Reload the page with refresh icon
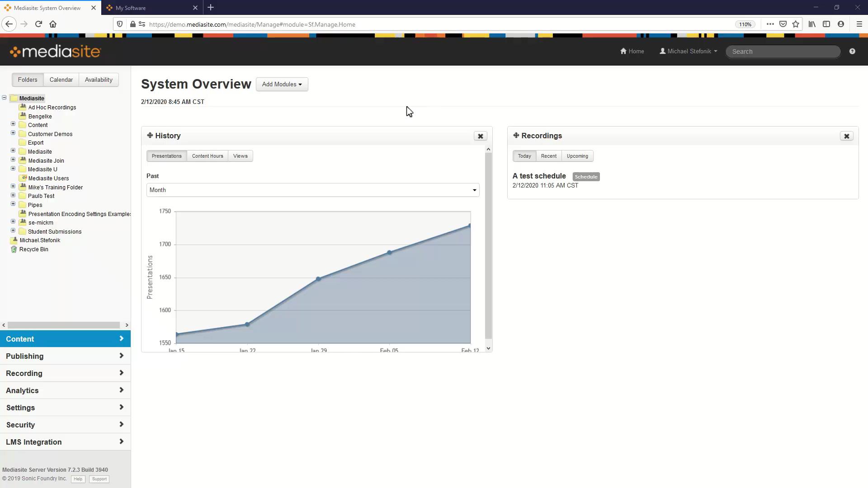This screenshot has height=488, width=868. (x=38, y=24)
